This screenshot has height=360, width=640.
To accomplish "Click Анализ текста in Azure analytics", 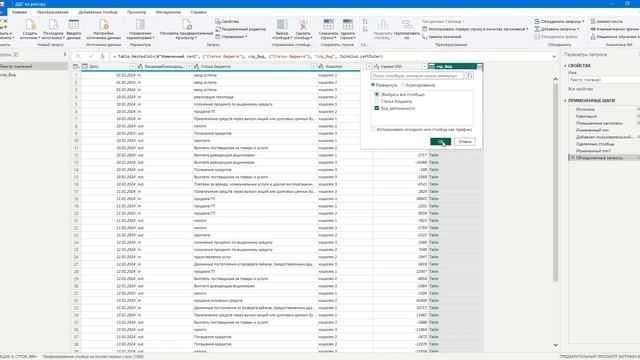I will coord(607,21).
